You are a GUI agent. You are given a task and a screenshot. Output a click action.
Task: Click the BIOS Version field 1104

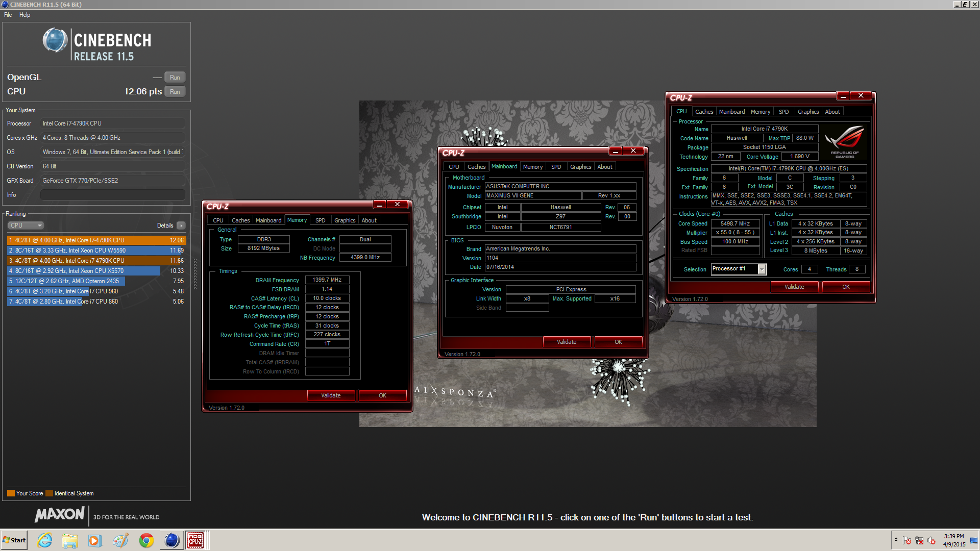click(560, 258)
